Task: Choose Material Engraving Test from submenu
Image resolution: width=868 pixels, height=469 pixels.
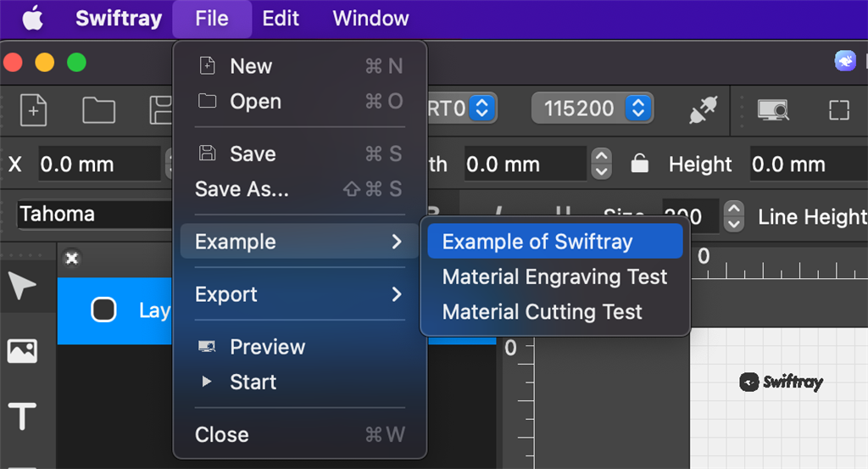Action: click(554, 276)
